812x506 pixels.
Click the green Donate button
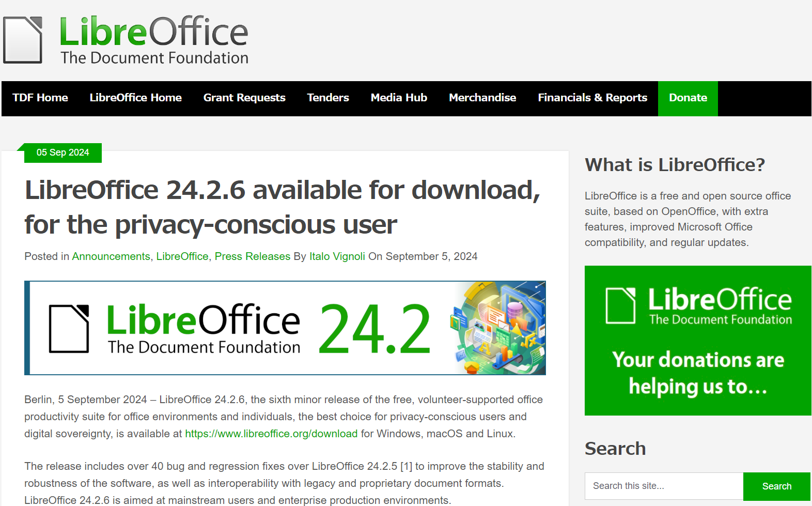tap(688, 98)
